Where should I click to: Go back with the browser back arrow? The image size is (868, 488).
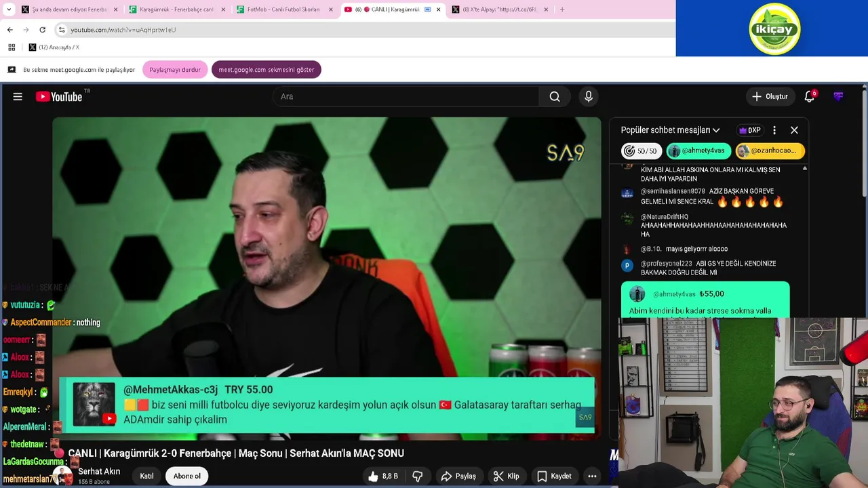tap(9, 30)
